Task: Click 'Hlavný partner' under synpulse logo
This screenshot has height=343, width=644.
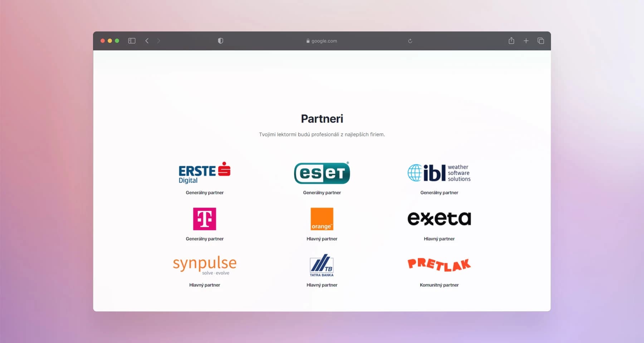Action: coord(205,285)
